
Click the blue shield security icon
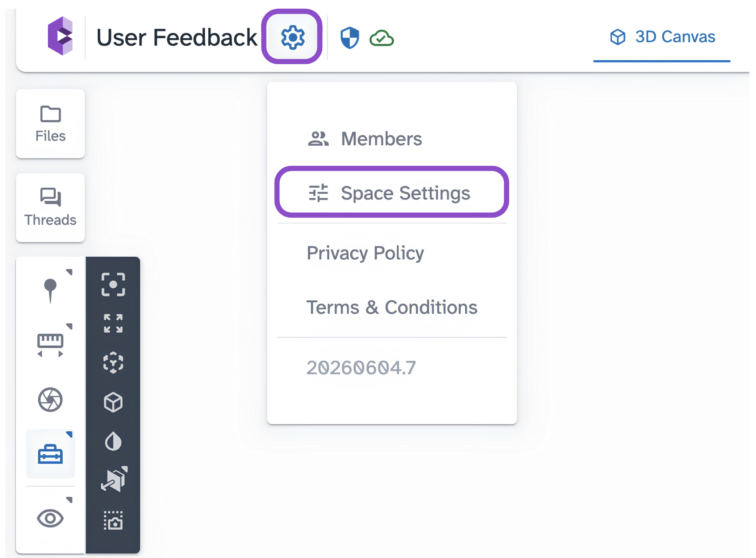(349, 38)
